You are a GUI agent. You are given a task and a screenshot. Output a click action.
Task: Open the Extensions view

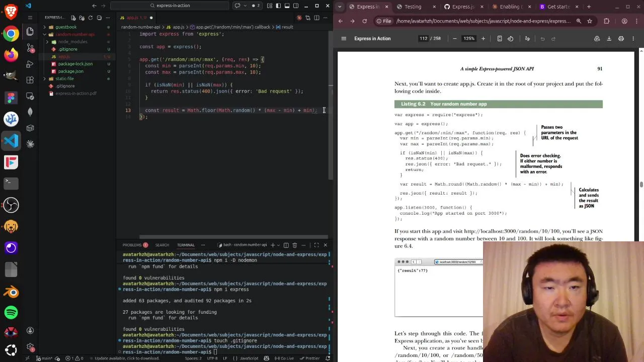pyautogui.click(x=30, y=80)
